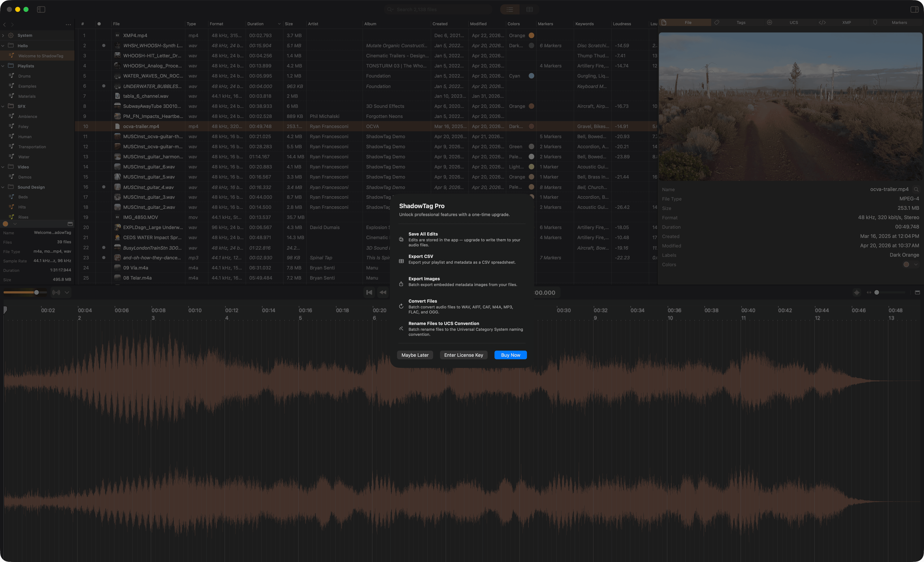
Task: Switch to table grid view mode
Action: [529, 9]
